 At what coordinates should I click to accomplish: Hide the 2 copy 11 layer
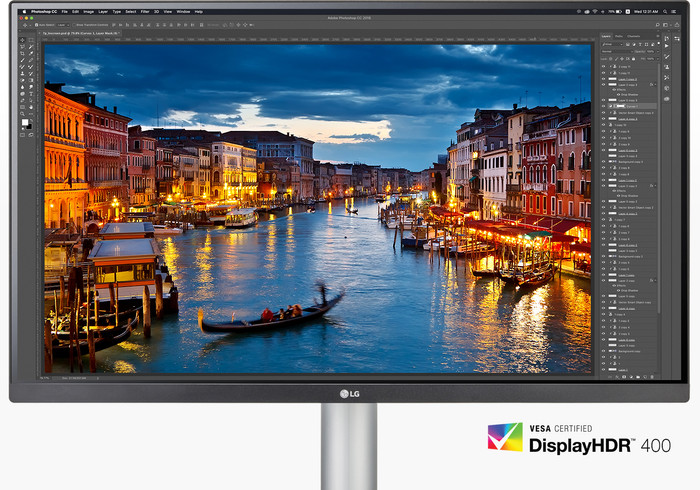[x=604, y=66]
